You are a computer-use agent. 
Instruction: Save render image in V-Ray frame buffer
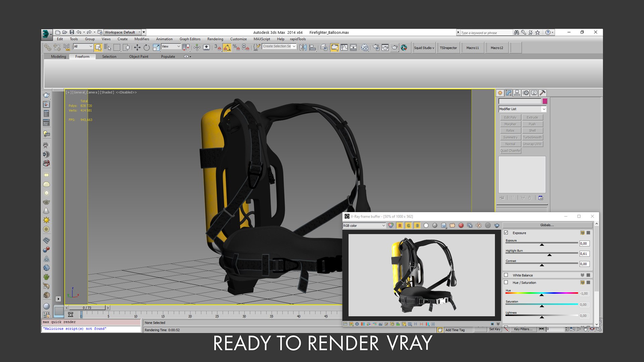coord(444,226)
